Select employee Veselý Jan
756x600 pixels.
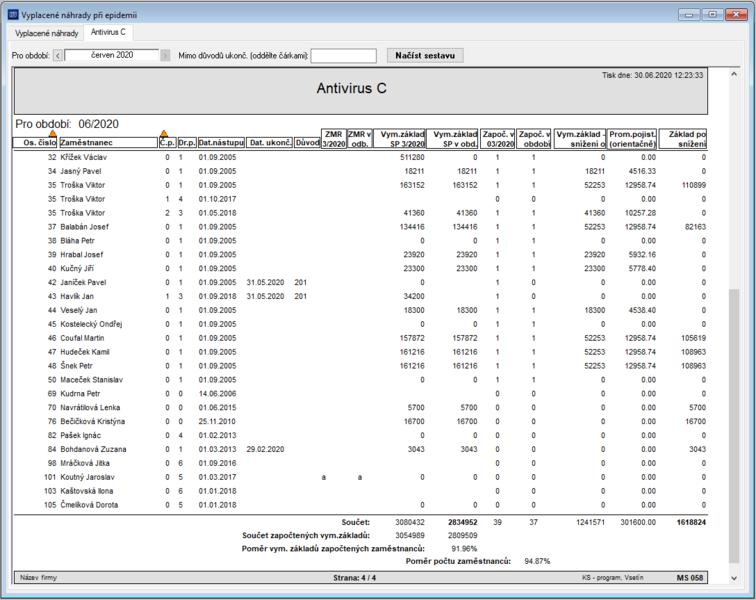tap(79, 311)
